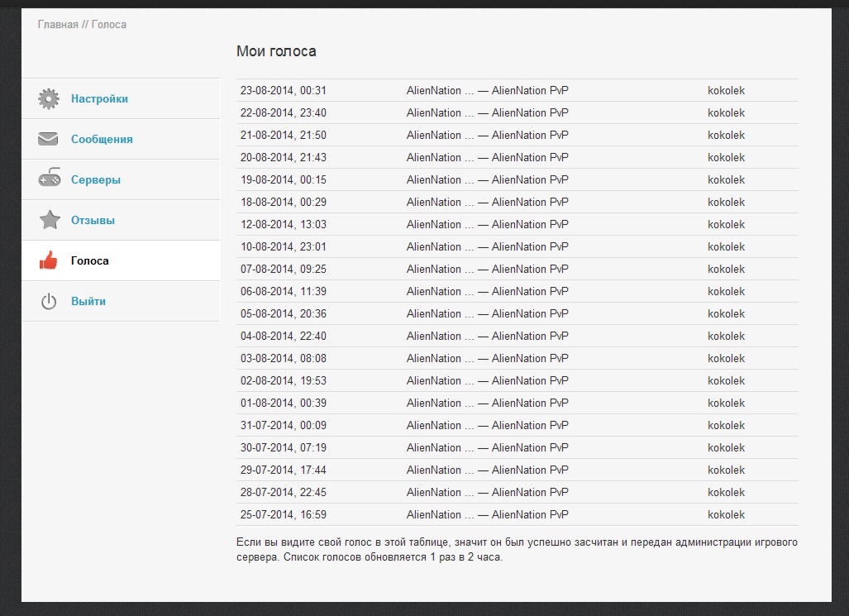The height and width of the screenshot is (616, 849).
Task: Click kokolek in the 10-08-2014 row
Action: [x=726, y=246]
